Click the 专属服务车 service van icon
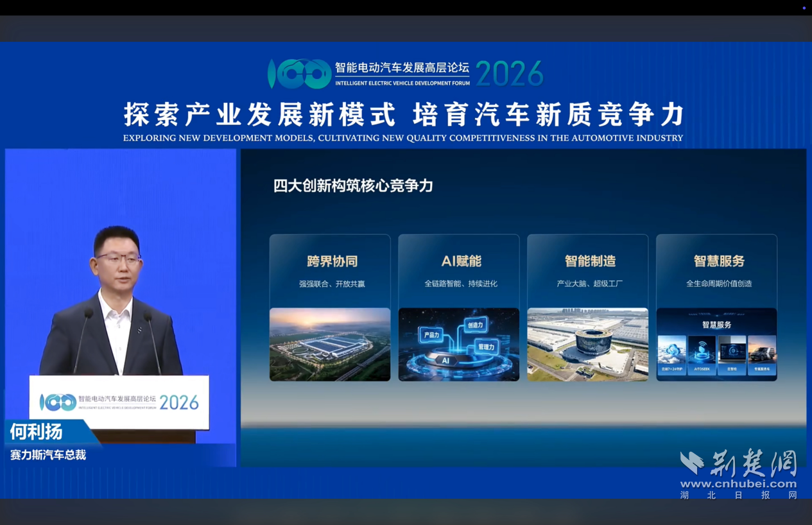 pyautogui.click(x=763, y=353)
